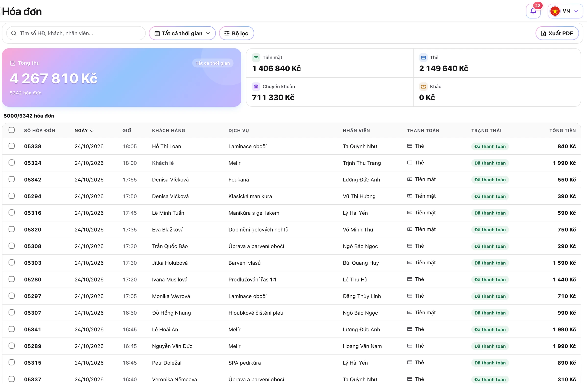Click the Tiền mặt cash icon
This screenshot has width=588, height=385.
point(256,58)
